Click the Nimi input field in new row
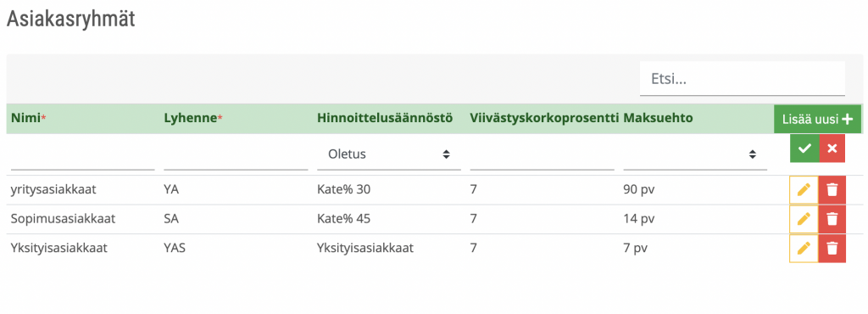 click(82, 155)
